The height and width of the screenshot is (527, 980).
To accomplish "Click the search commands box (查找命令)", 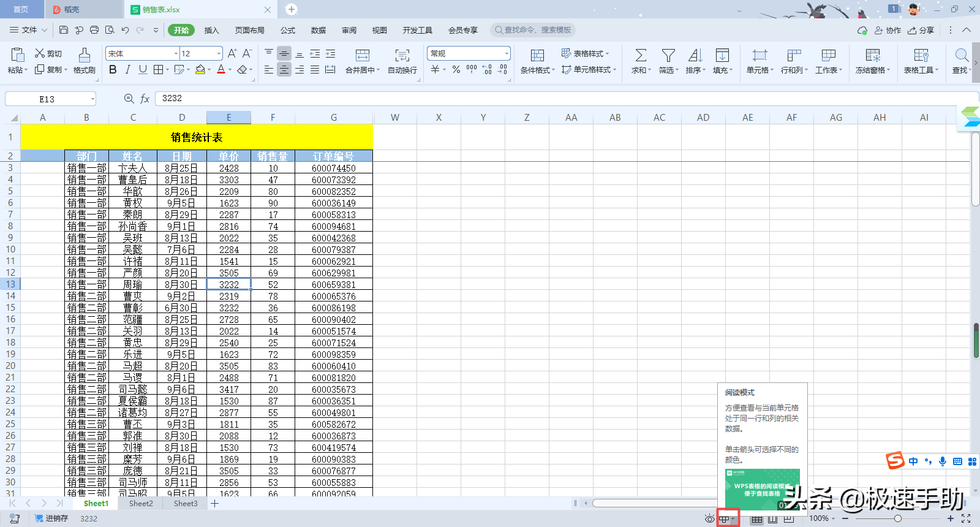I will coord(533,30).
